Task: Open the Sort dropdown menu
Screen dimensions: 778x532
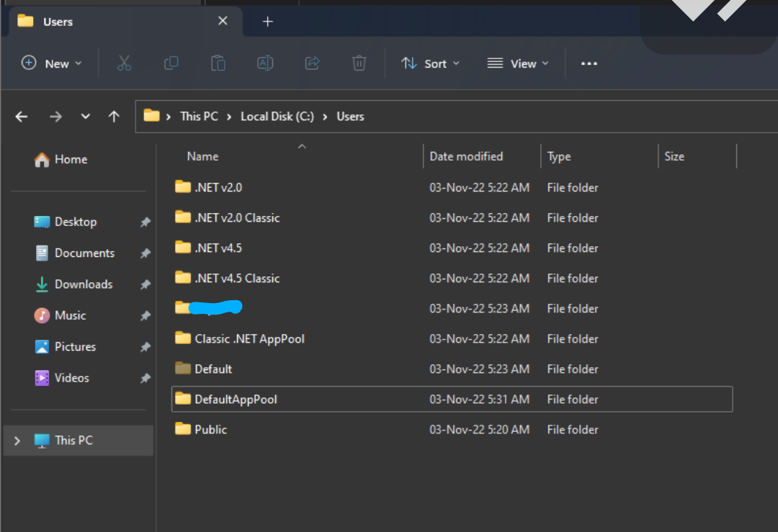Action: click(430, 63)
